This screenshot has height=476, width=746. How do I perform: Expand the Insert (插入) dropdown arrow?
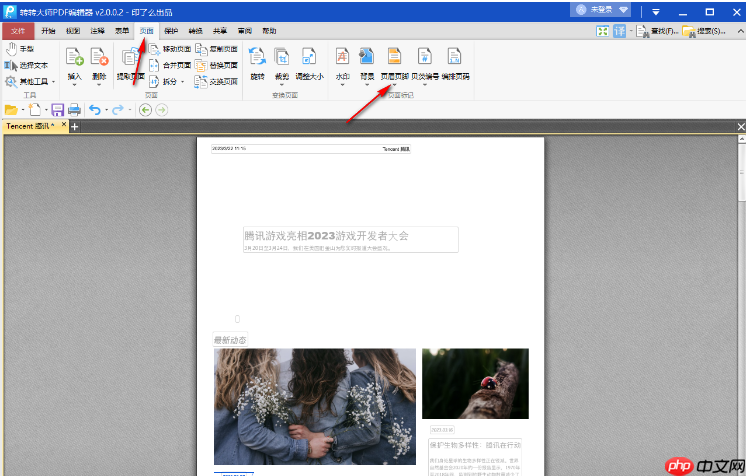(74, 85)
